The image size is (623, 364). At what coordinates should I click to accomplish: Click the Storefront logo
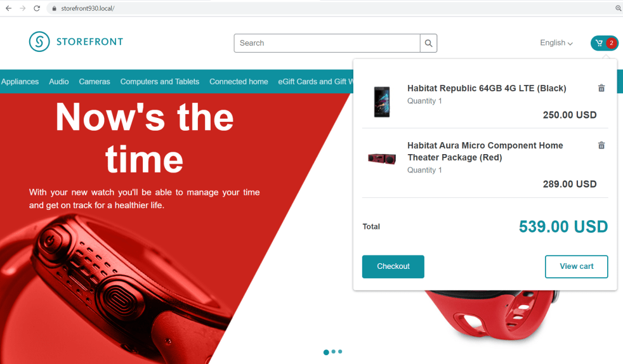pos(76,41)
